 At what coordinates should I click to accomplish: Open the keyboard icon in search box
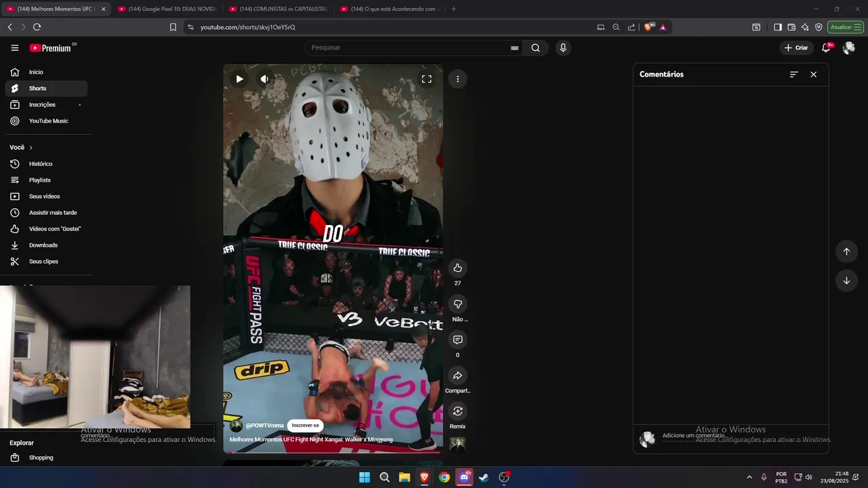(x=515, y=48)
